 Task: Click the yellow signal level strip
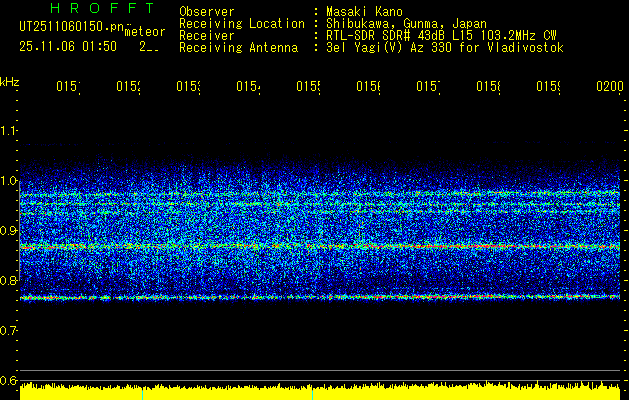tap(320, 392)
